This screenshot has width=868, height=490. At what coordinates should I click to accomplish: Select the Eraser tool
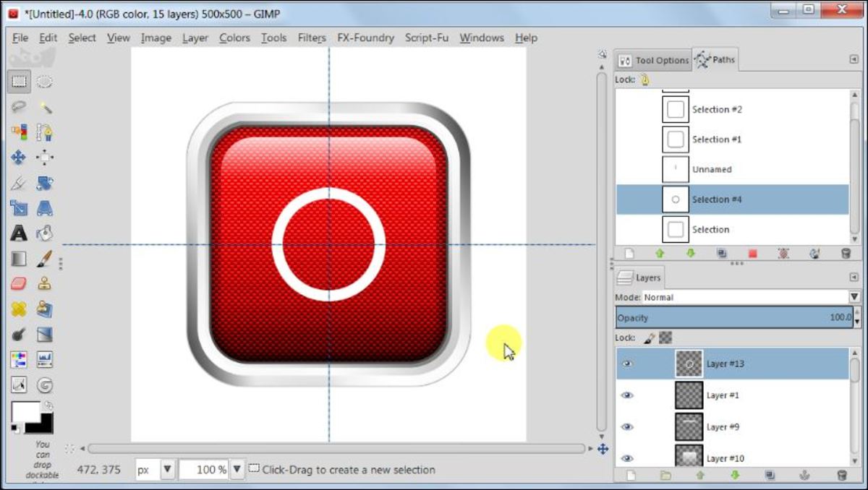point(20,283)
